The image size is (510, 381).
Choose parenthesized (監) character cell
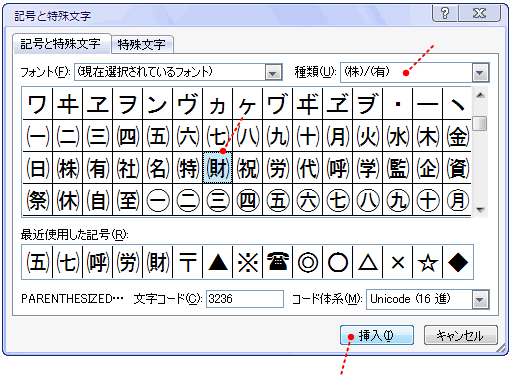[398, 168]
